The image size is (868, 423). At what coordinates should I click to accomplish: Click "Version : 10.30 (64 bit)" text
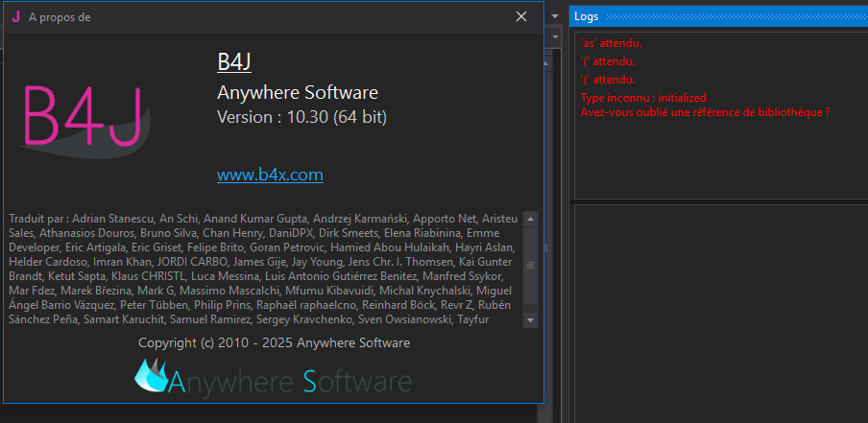[301, 117]
